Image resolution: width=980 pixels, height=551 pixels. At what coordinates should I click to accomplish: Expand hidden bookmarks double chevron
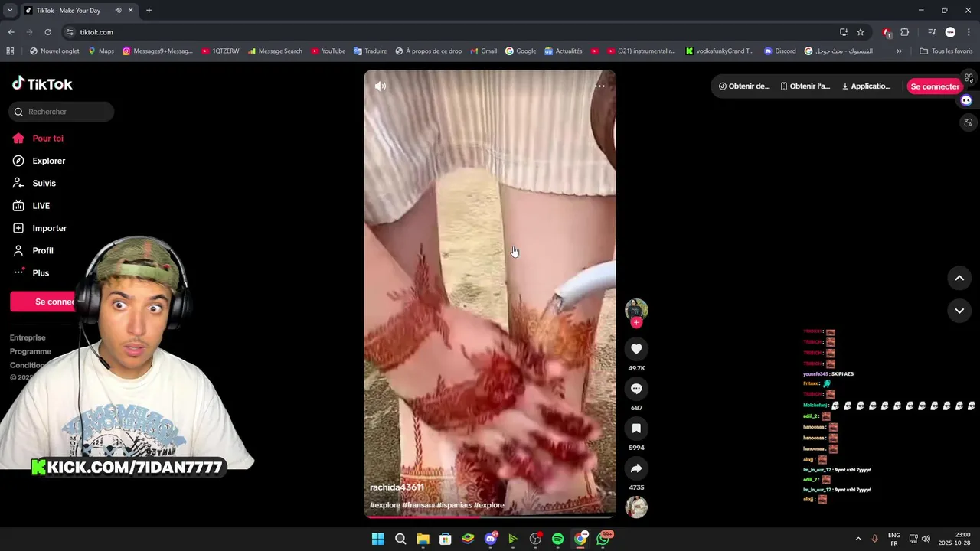[x=899, y=51]
